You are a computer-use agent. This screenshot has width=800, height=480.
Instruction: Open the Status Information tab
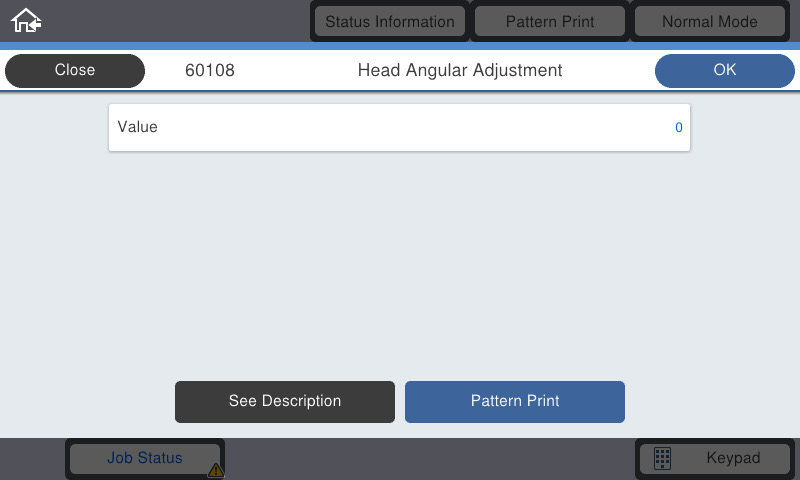click(390, 21)
